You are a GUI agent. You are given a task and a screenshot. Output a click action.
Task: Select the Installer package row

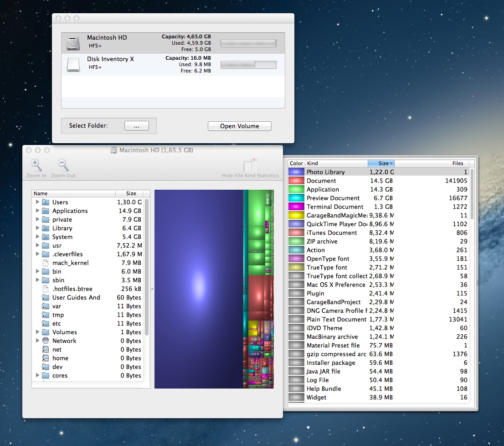coord(378,363)
